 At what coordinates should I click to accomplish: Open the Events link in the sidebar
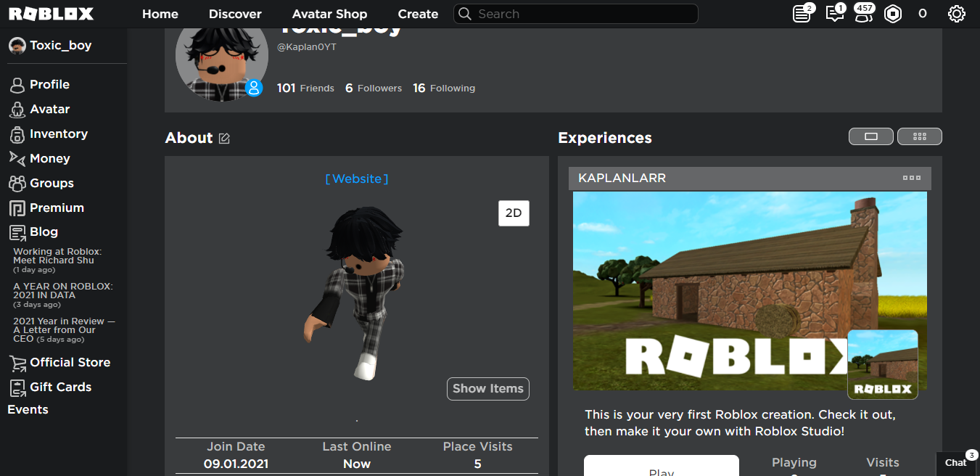[28, 410]
